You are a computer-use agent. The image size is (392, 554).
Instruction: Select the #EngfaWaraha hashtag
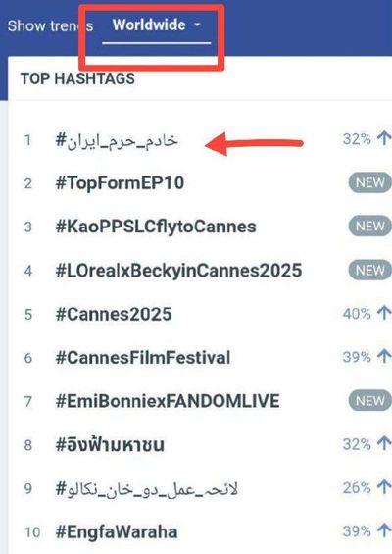tap(117, 532)
